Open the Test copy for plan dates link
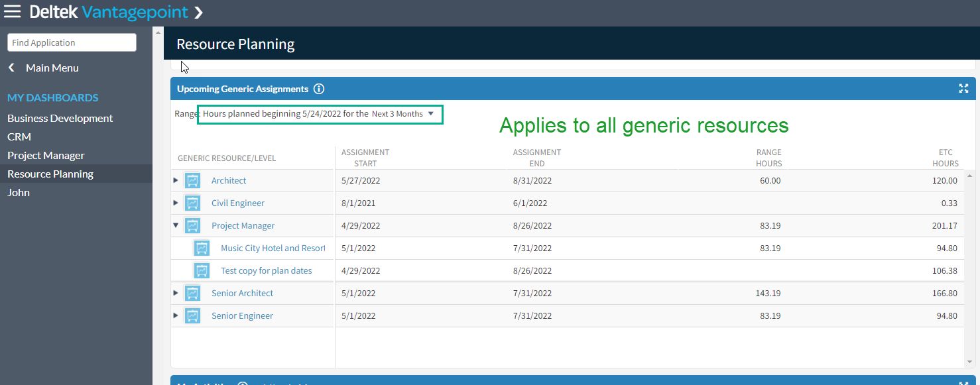The height and width of the screenshot is (385, 980). [266, 271]
